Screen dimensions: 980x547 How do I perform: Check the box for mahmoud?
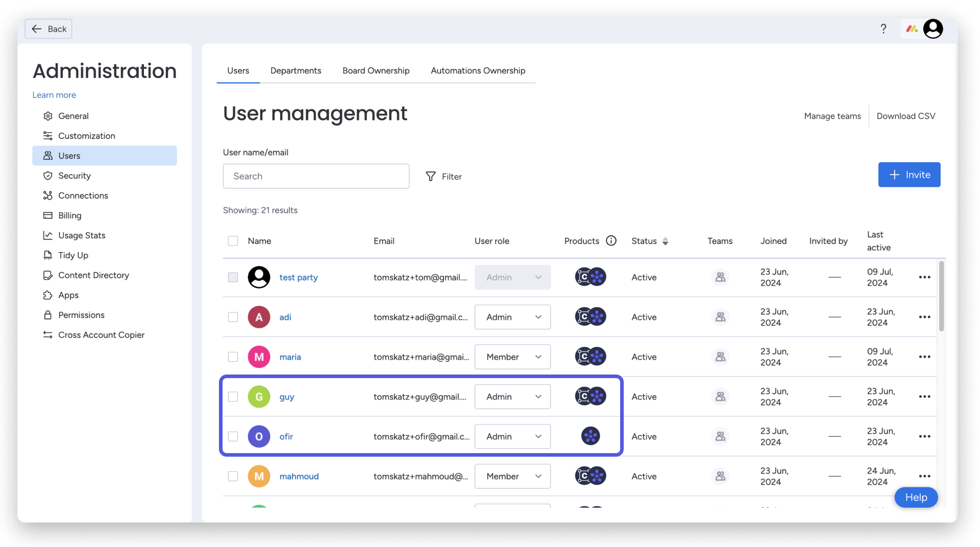click(x=233, y=476)
